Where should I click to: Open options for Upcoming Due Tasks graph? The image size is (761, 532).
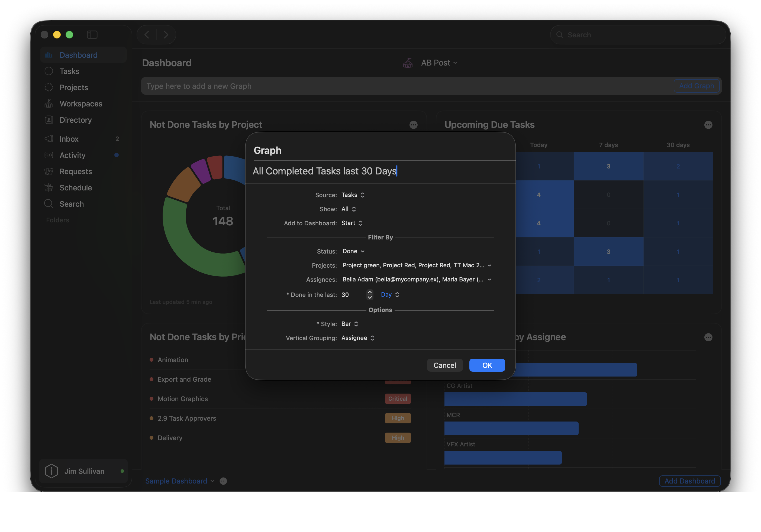click(708, 125)
